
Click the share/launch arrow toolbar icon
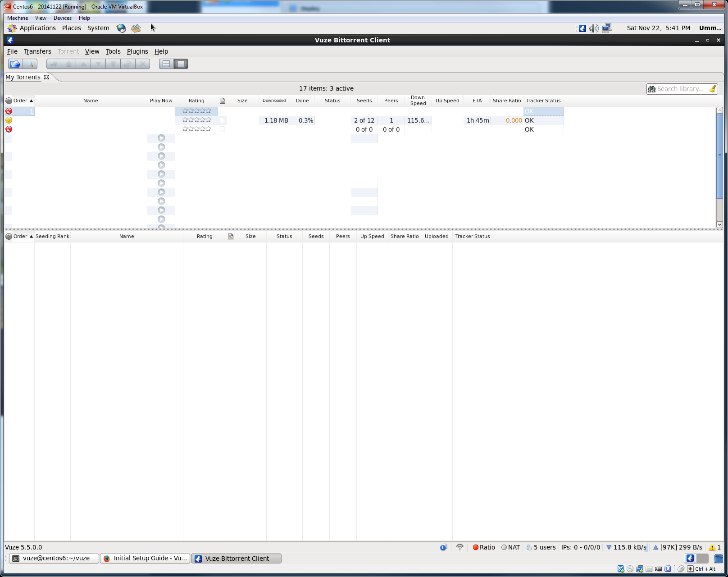(x=54, y=64)
